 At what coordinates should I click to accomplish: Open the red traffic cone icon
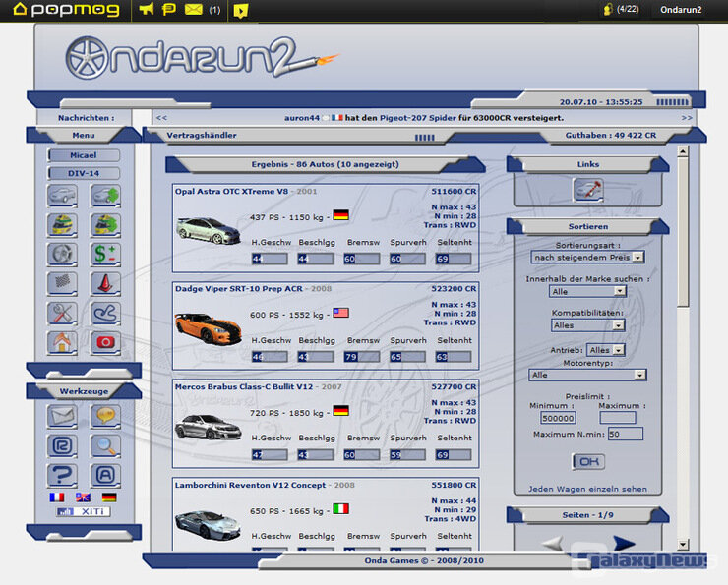[x=105, y=283]
